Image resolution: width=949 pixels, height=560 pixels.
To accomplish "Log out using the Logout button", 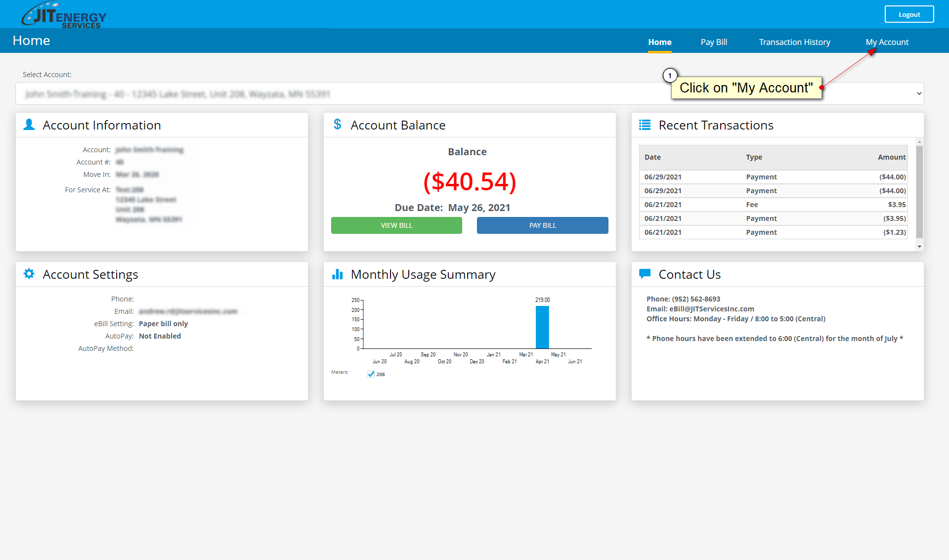I will tap(909, 14).
